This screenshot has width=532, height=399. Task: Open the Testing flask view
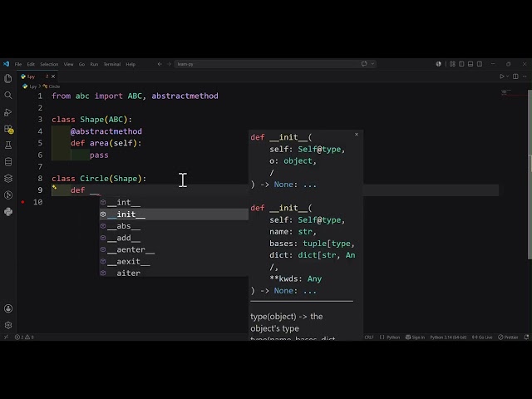8,145
